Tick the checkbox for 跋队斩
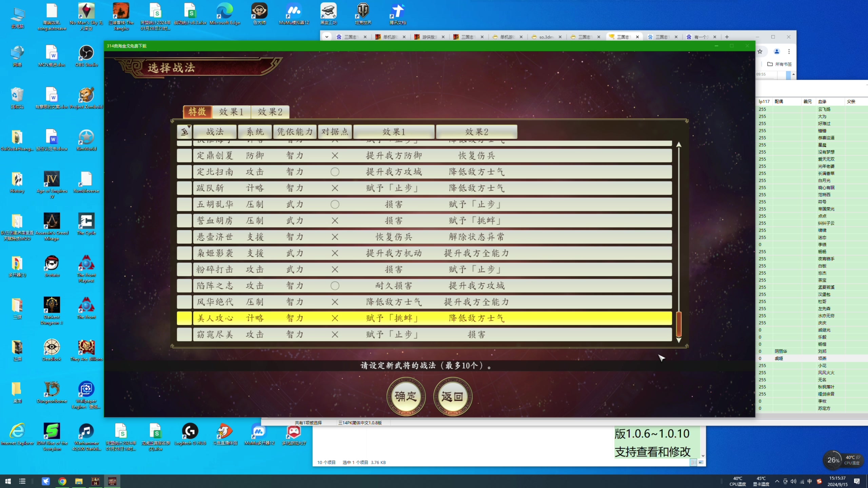The height and width of the screenshot is (488, 868). coord(184,188)
